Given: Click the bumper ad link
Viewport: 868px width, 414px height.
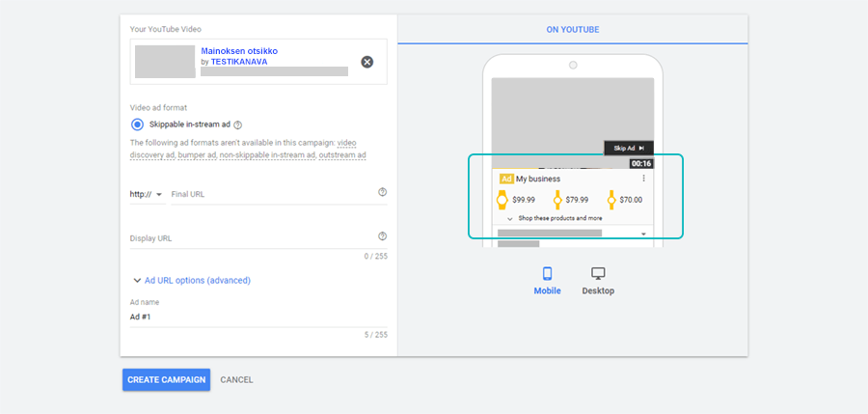Looking at the screenshot, I should (196, 155).
